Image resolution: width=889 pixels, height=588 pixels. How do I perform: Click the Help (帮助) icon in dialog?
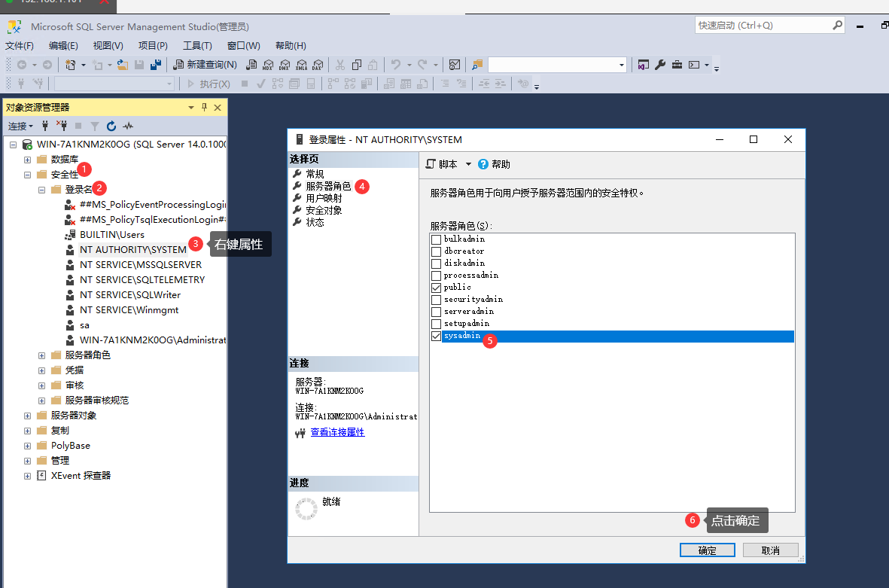coord(494,164)
